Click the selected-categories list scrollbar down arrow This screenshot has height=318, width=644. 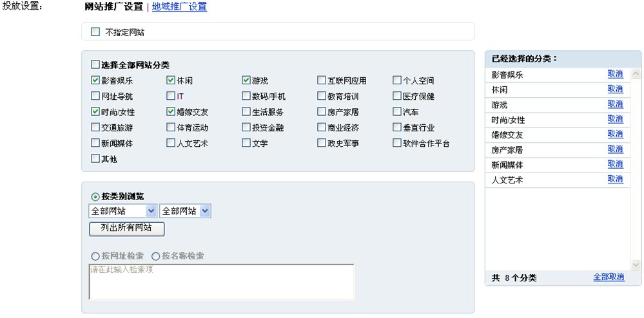[x=636, y=265]
